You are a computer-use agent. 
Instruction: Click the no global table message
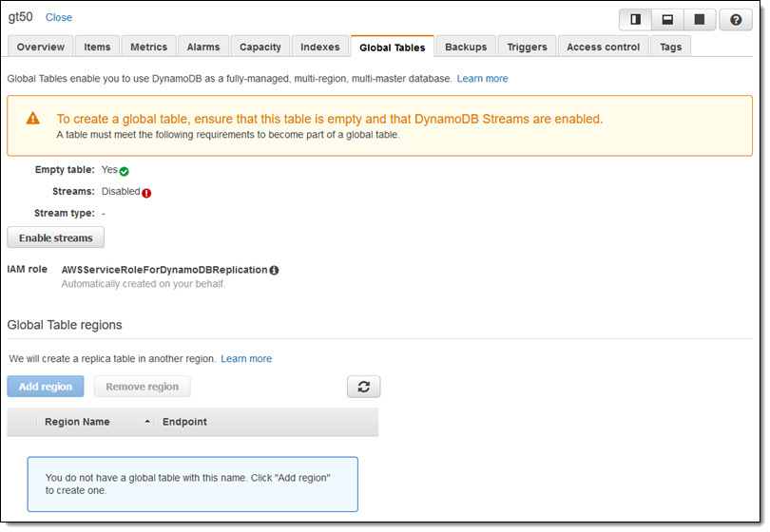pyautogui.click(x=192, y=484)
